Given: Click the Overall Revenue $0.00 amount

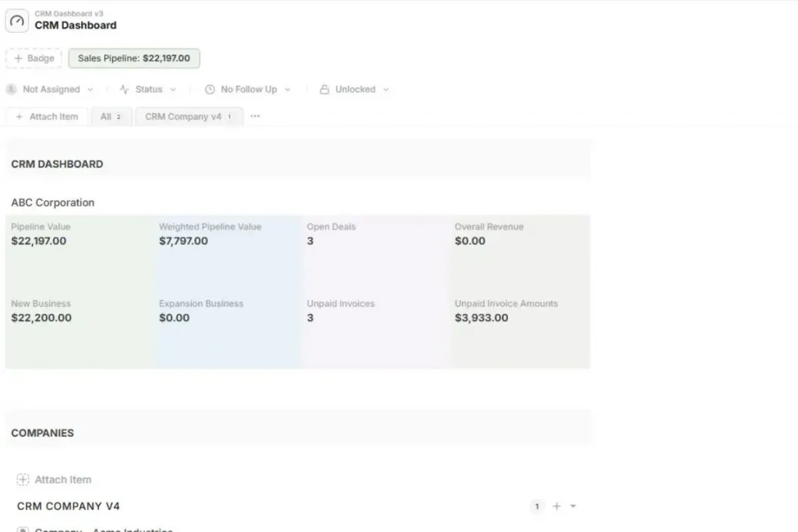Looking at the screenshot, I should point(470,241).
